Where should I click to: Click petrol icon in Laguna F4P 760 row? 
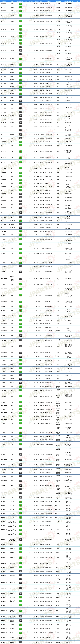tap(21, 518)
